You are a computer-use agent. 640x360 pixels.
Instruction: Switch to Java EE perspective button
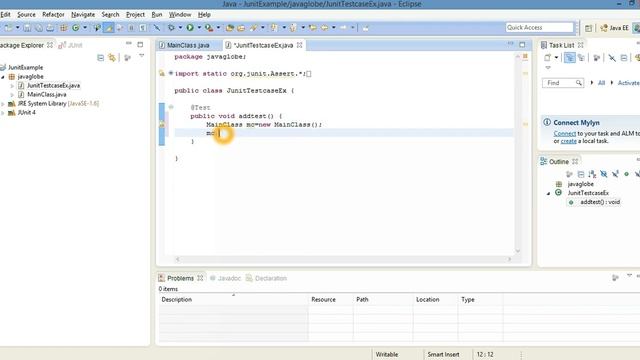pos(615,28)
